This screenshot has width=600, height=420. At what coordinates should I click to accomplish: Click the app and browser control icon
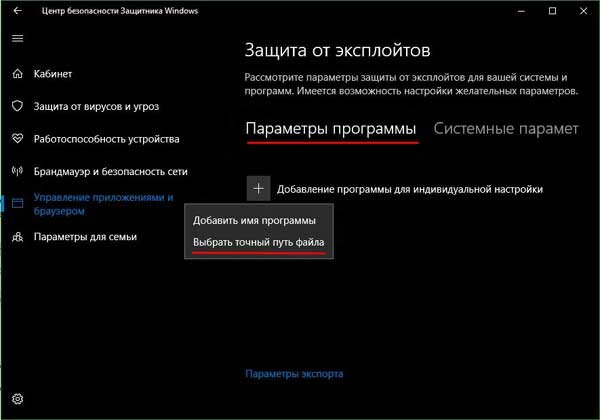[x=18, y=203]
